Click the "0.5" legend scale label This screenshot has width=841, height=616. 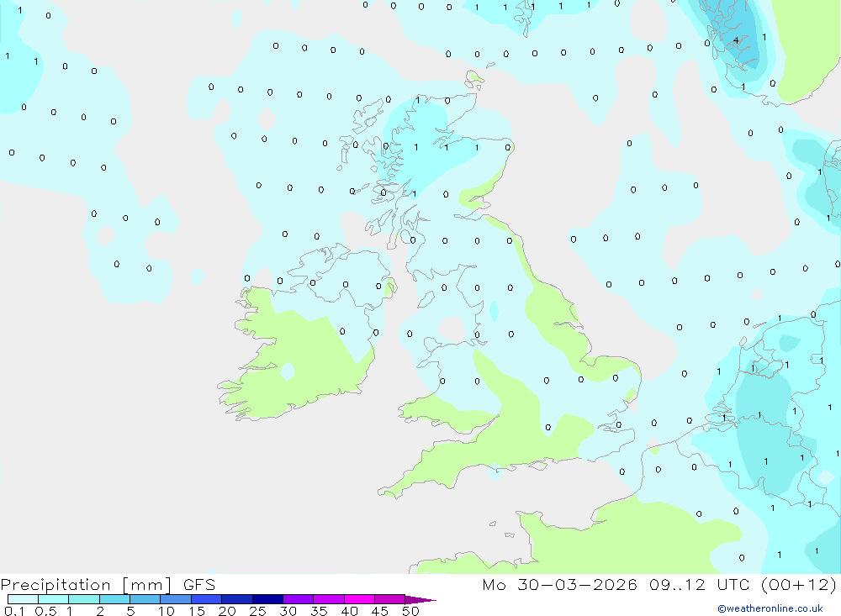click(x=45, y=611)
